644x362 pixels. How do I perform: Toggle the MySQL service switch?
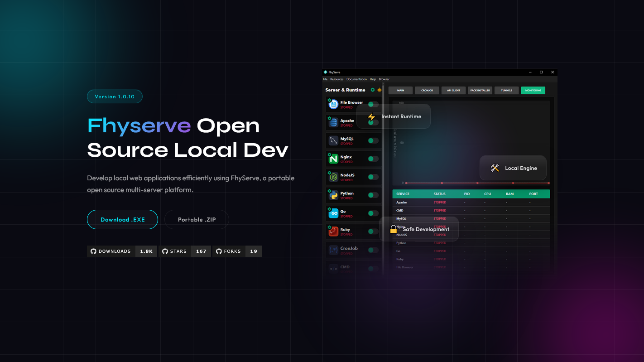373,140
